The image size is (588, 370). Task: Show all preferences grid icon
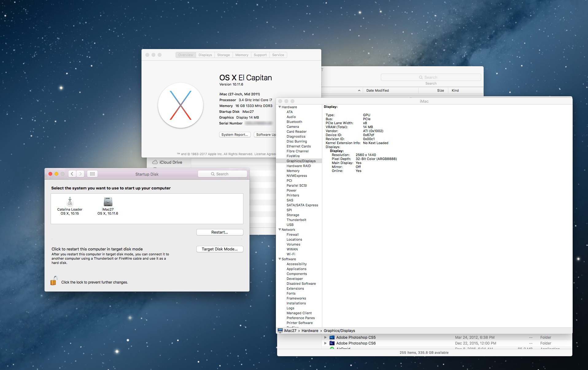point(92,174)
